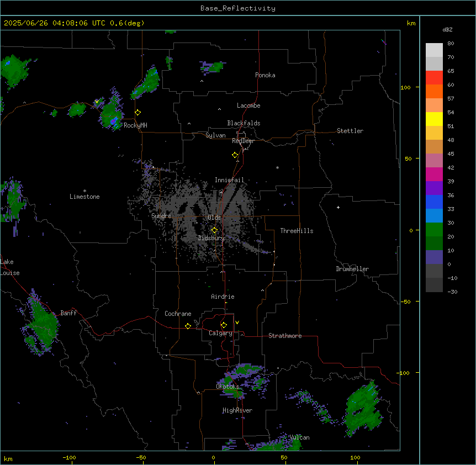Screen dimensions: 476x465
Task: Select the Vulcan label
Action: (x=300, y=437)
